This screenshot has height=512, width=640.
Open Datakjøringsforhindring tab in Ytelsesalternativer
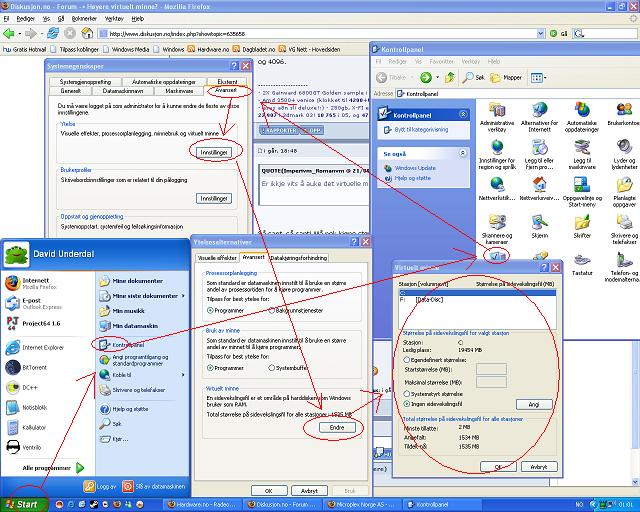pos(299,258)
